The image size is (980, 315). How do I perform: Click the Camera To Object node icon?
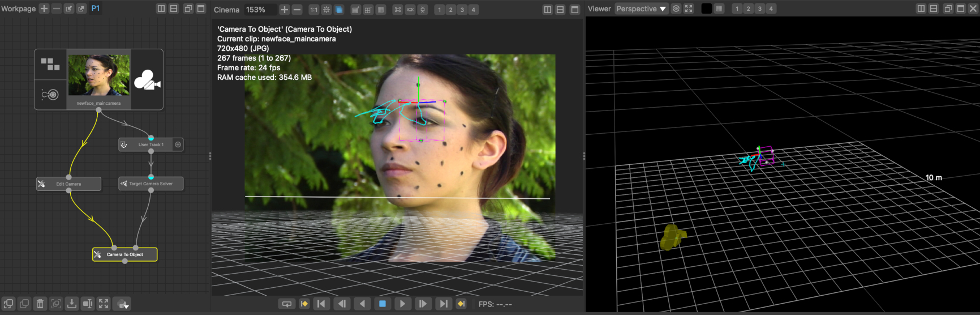coord(98,254)
